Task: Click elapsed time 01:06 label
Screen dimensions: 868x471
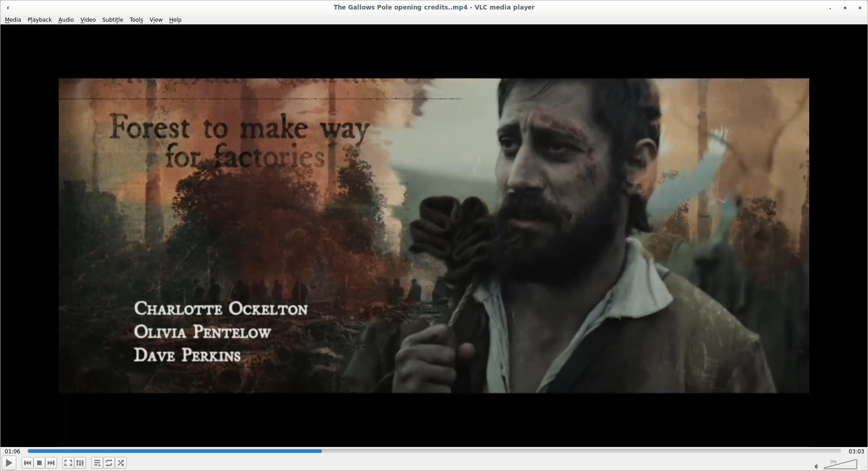Action: 13,451
